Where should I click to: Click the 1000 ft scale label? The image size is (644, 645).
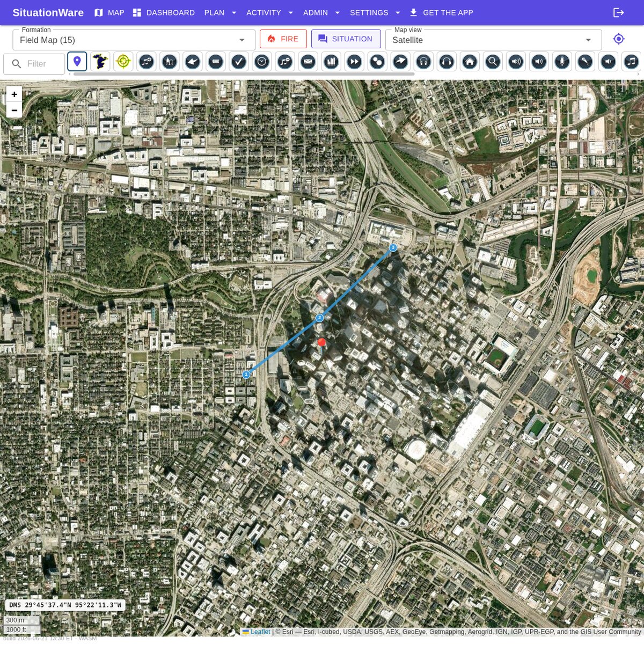[22, 629]
